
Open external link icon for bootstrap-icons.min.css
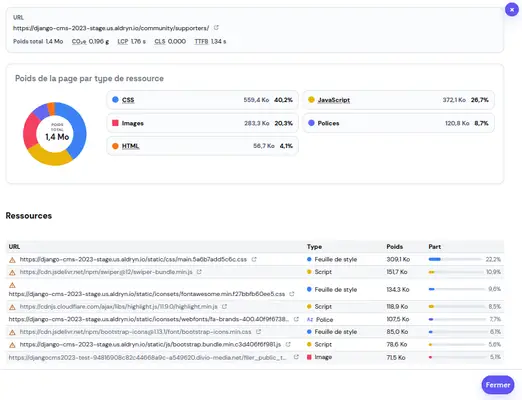point(258,332)
